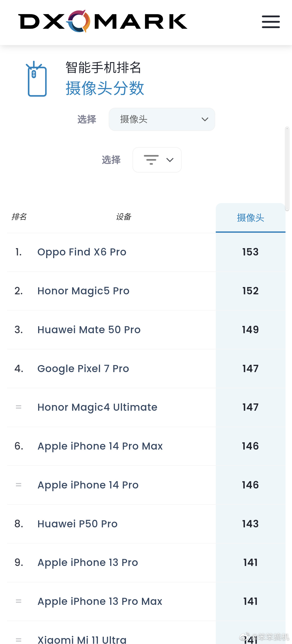Click the chevron in 摄像头 select box
The image size is (292, 644).
205,119
